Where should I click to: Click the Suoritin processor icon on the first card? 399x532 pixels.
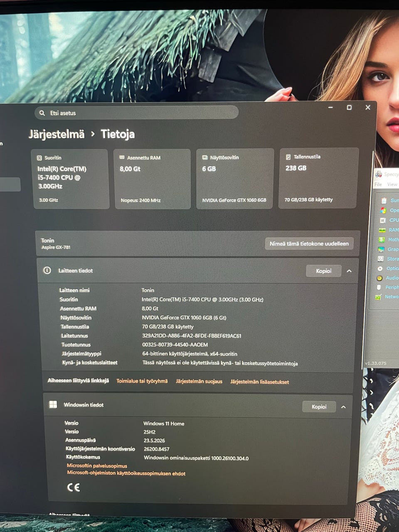point(39,158)
